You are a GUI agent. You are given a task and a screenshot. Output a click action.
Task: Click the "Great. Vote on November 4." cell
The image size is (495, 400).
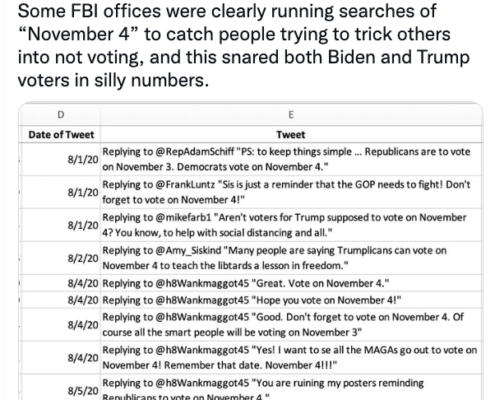point(291,283)
